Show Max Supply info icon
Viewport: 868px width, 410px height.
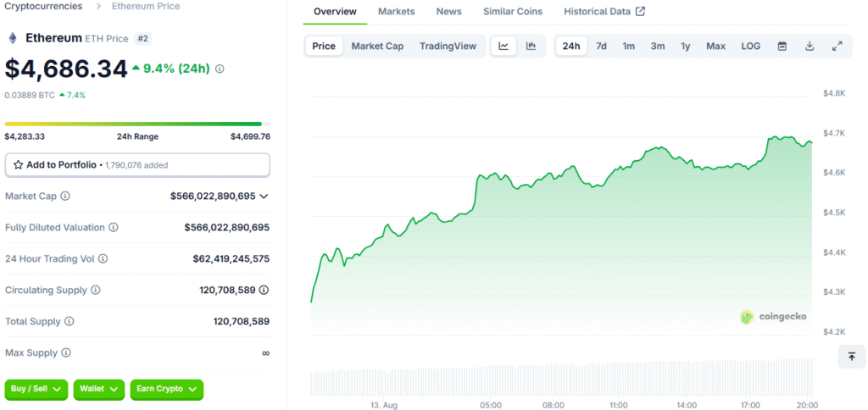[66, 352]
